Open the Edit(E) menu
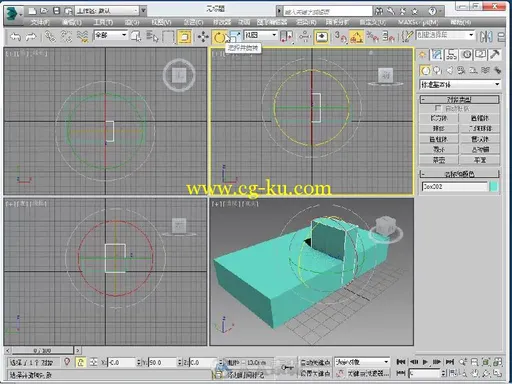The width and height of the screenshot is (512, 384). [x=72, y=22]
